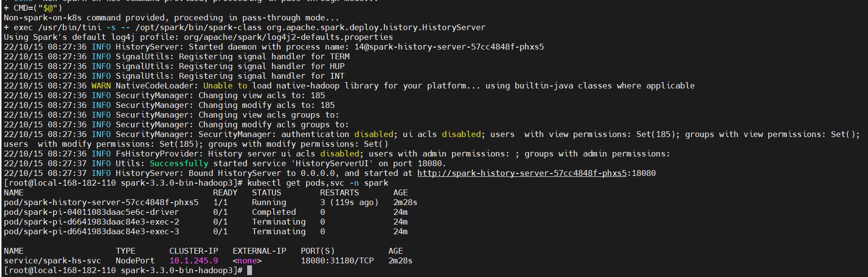Click 'Changing modify acls to: 185' line
This screenshot has height=277, width=868.
[169, 105]
